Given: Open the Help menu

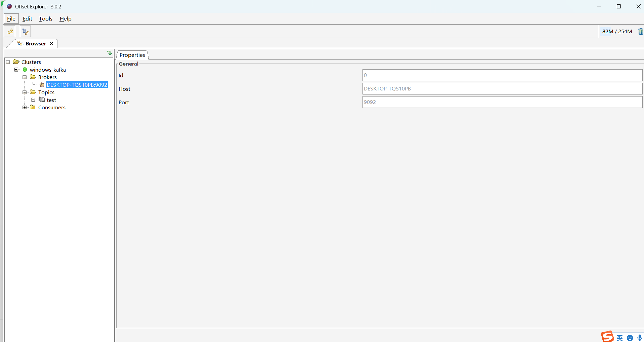Looking at the screenshot, I should pyautogui.click(x=66, y=18).
